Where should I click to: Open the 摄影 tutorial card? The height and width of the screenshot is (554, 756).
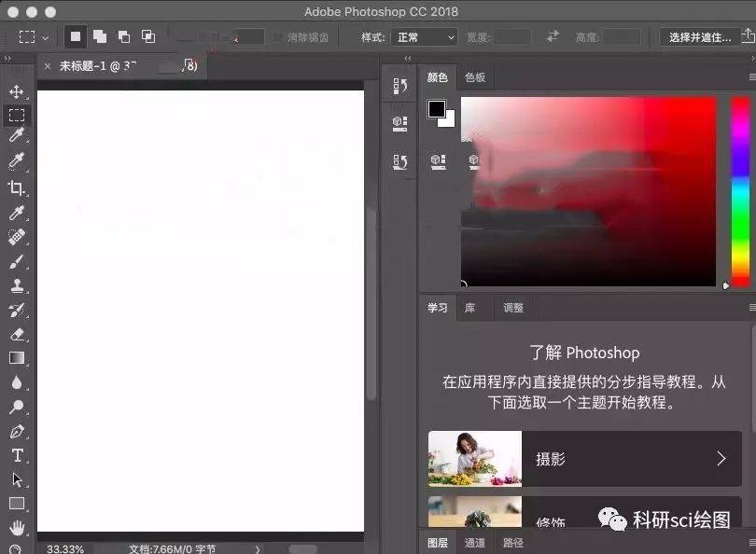coord(585,459)
